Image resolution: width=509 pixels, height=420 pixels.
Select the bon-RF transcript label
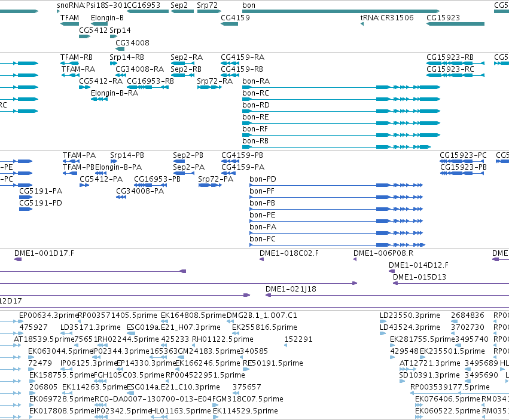(x=255, y=130)
